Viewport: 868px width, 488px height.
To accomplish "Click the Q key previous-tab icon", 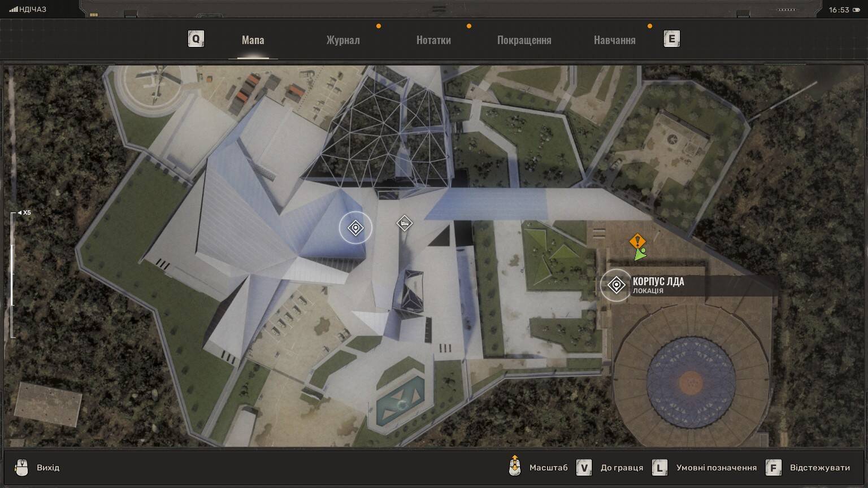I will [x=196, y=39].
